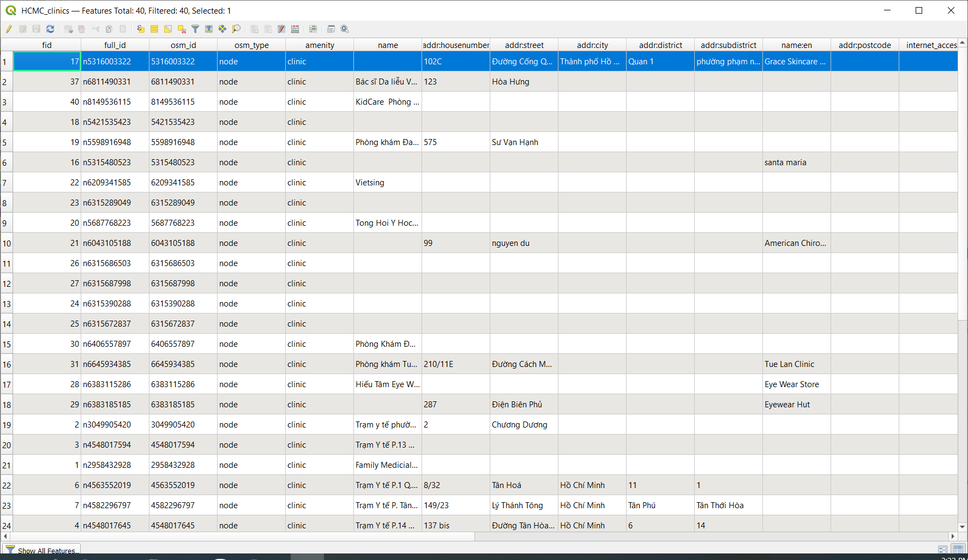This screenshot has width=968, height=560.
Task: Click the vertical scrollbar down arrow
Action: coord(963,527)
